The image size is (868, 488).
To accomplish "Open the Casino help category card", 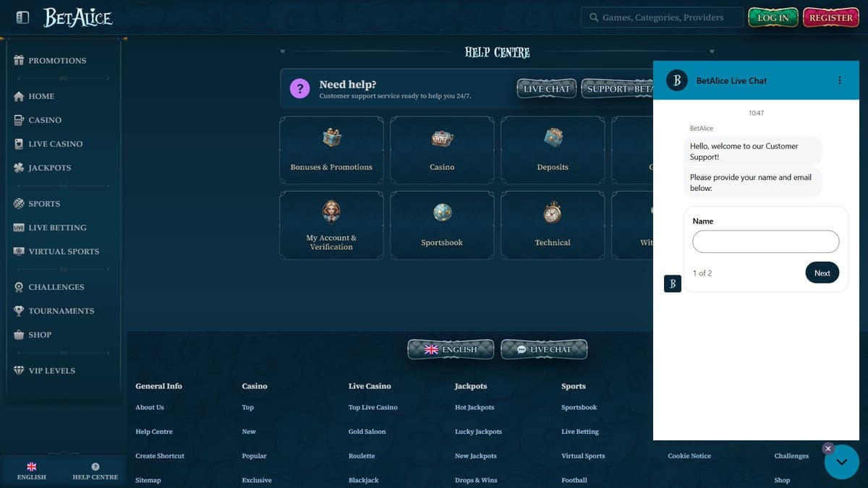I will [442, 150].
